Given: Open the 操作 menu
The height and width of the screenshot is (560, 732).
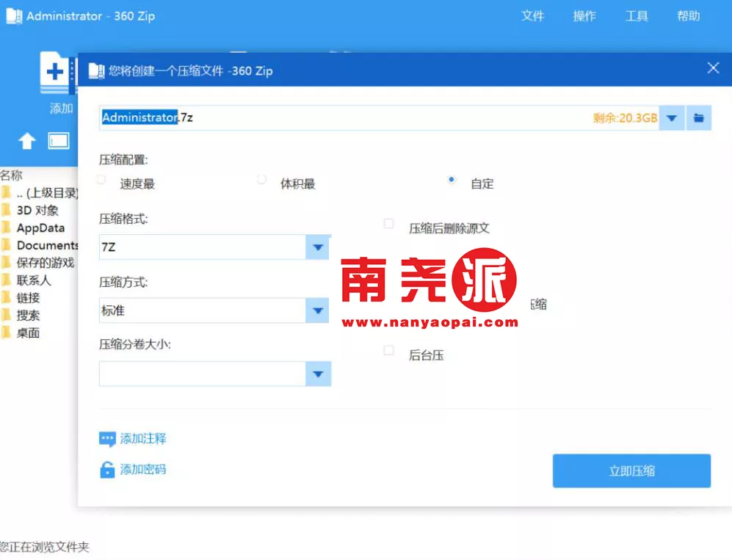Looking at the screenshot, I should (584, 16).
